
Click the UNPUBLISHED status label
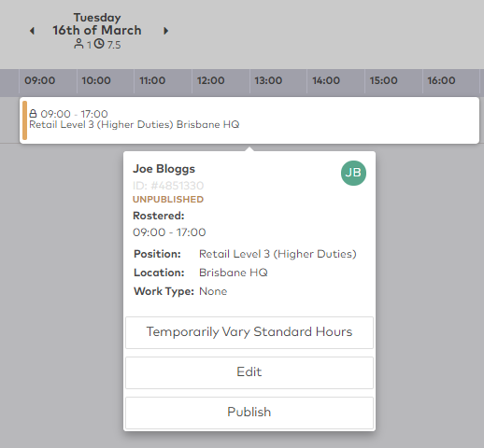click(x=168, y=199)
